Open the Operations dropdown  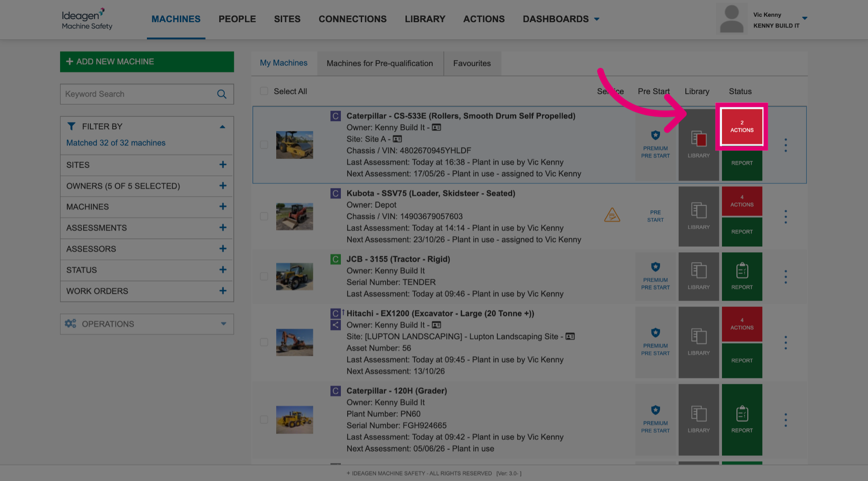(147, 324)
